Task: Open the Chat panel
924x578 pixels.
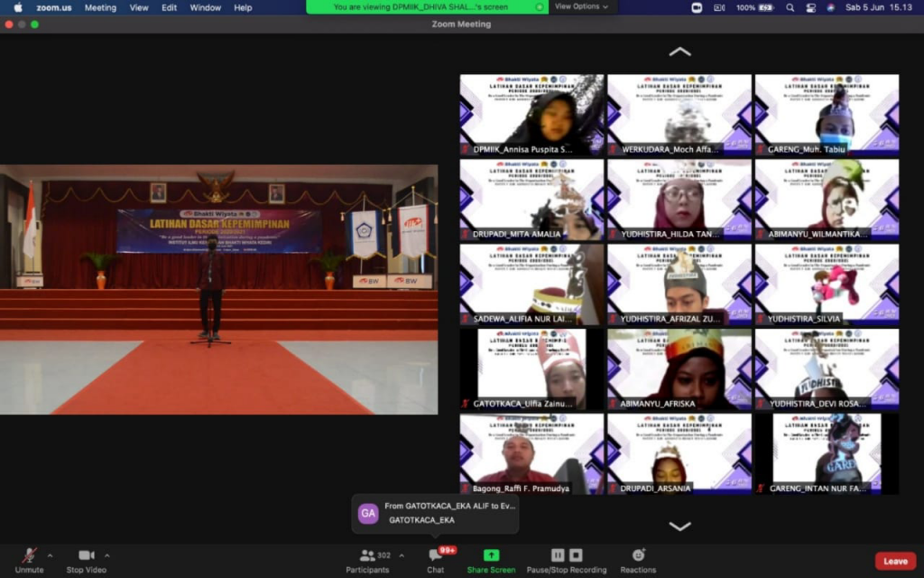Action: (x=436, y=556)
